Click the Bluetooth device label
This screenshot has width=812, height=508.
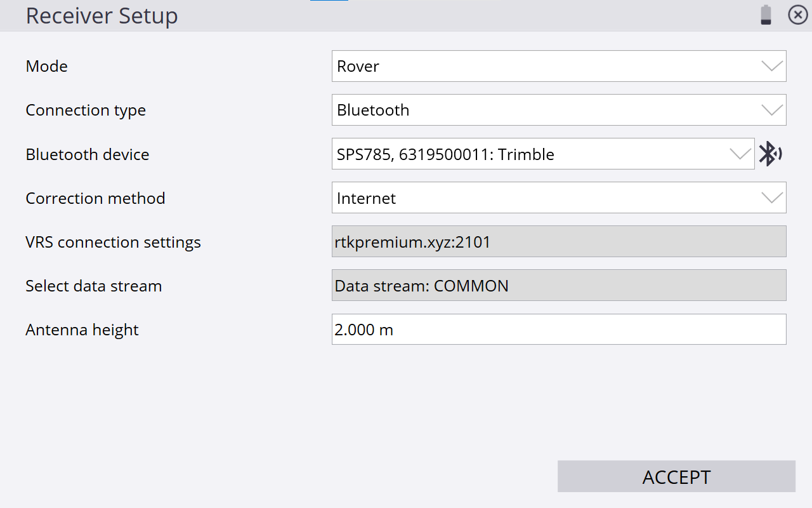click(88, 154)
